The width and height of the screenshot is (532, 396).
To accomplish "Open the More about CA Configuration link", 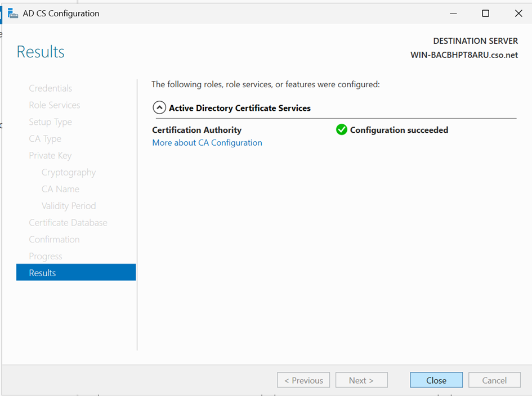I will (207, 143).
